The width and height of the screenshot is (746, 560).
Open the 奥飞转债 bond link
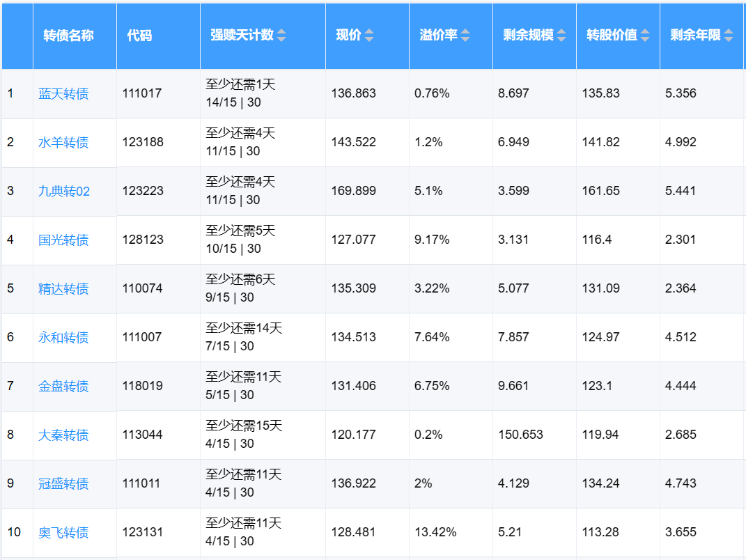[63, 532]
